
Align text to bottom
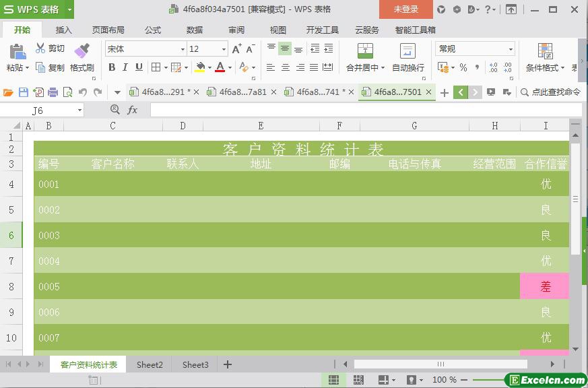click(x=298, y=48)
